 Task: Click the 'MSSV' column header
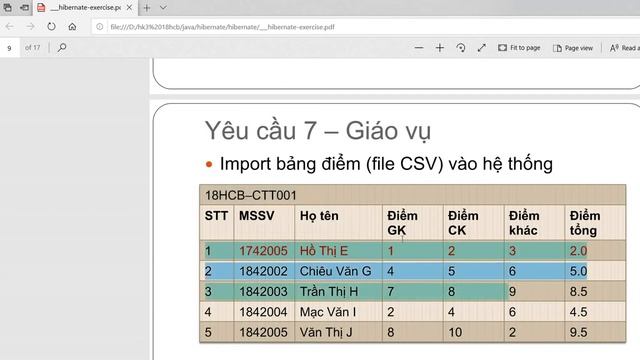coord(256,216)
